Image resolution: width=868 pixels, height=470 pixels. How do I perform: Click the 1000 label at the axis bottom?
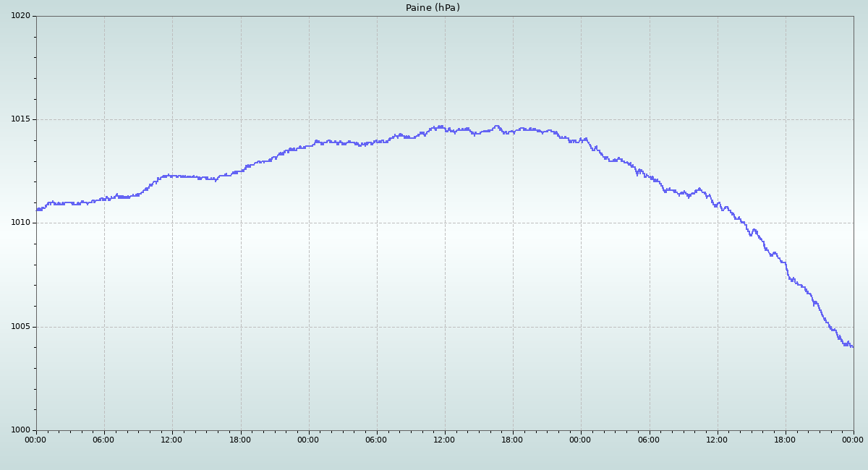coord(20,430)
